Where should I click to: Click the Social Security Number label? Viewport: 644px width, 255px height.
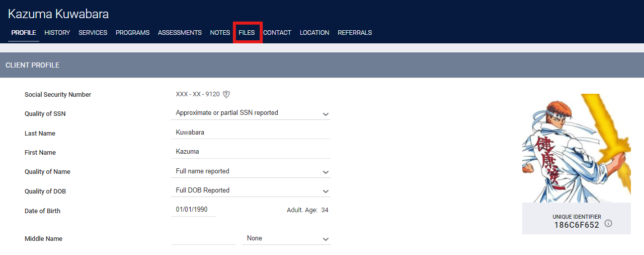[x=58, y=95]
